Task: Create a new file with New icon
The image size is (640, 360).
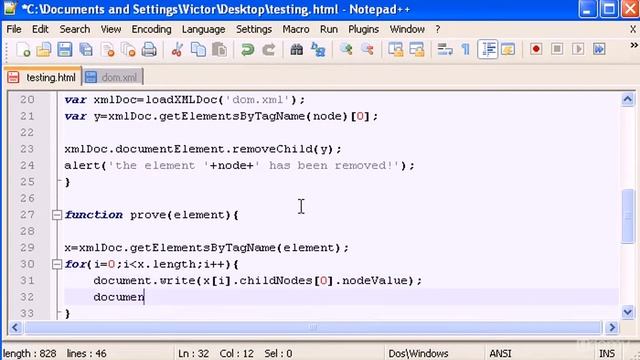Action: (x=23, y=50)
